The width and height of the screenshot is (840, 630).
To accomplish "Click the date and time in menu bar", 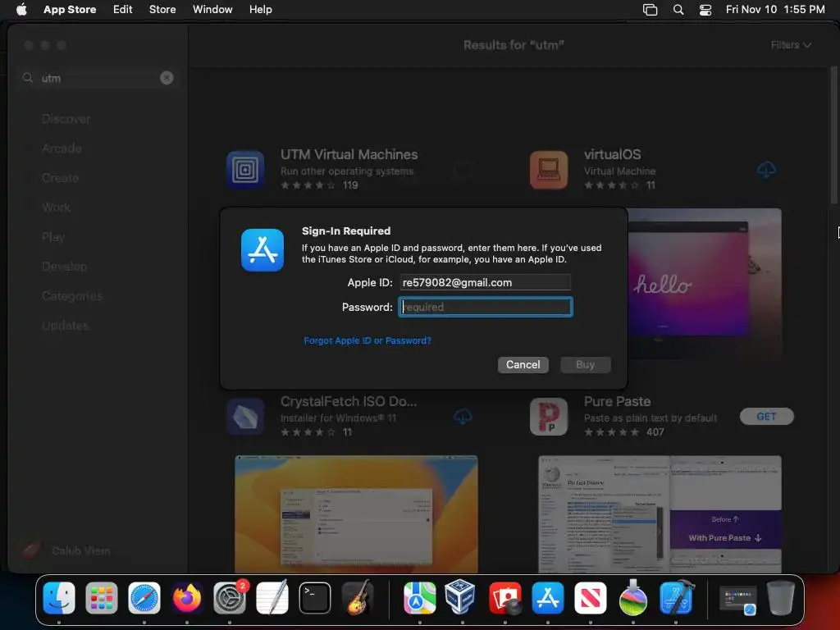I will pos(775,9).
